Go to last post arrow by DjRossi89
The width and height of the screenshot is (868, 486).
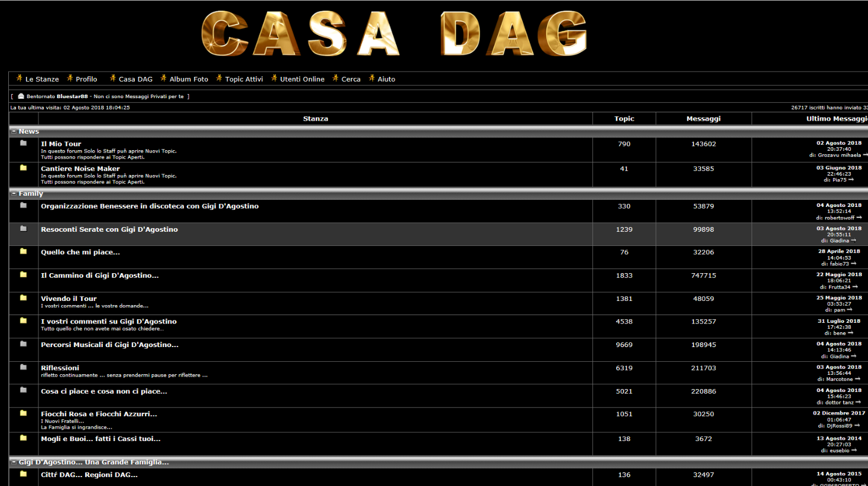(857, 425)
